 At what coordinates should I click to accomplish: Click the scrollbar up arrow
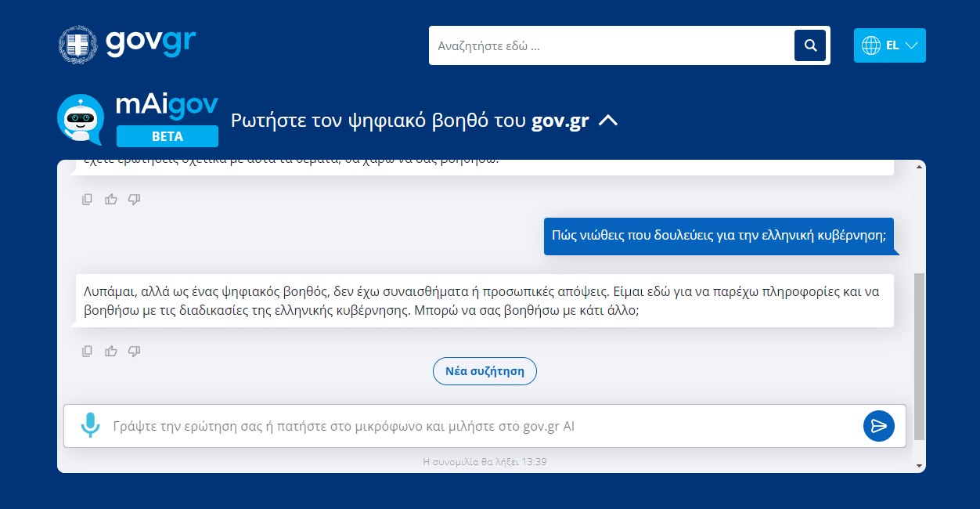pos(919,167)
